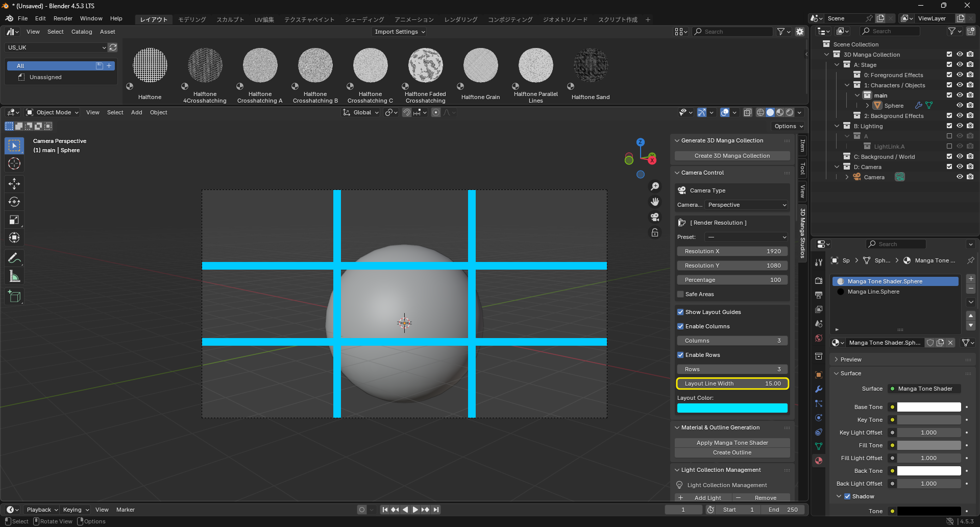Select the Move tool in viewport toolbar
980x527 pixels.
point(14,184)
